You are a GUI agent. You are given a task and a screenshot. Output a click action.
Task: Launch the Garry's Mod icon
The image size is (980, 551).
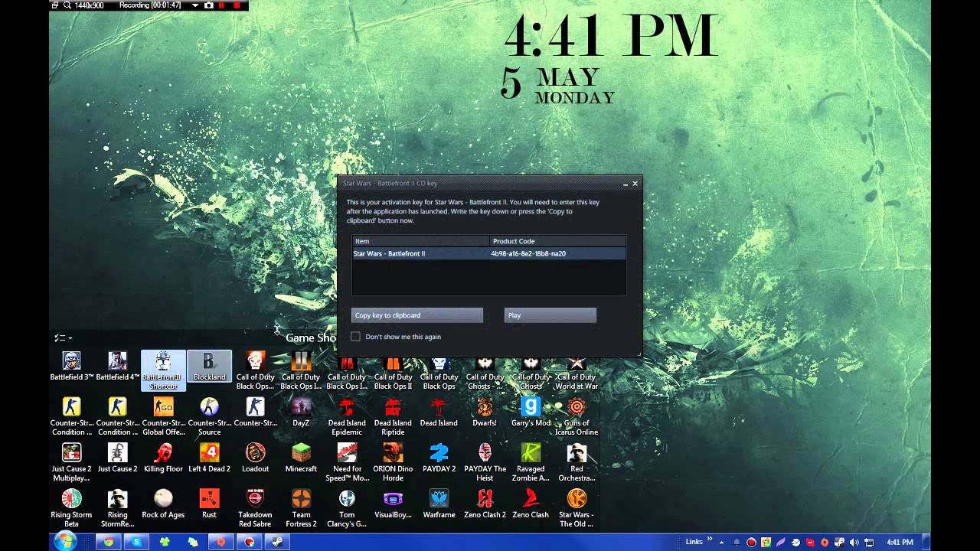click(x=531, y=412)
